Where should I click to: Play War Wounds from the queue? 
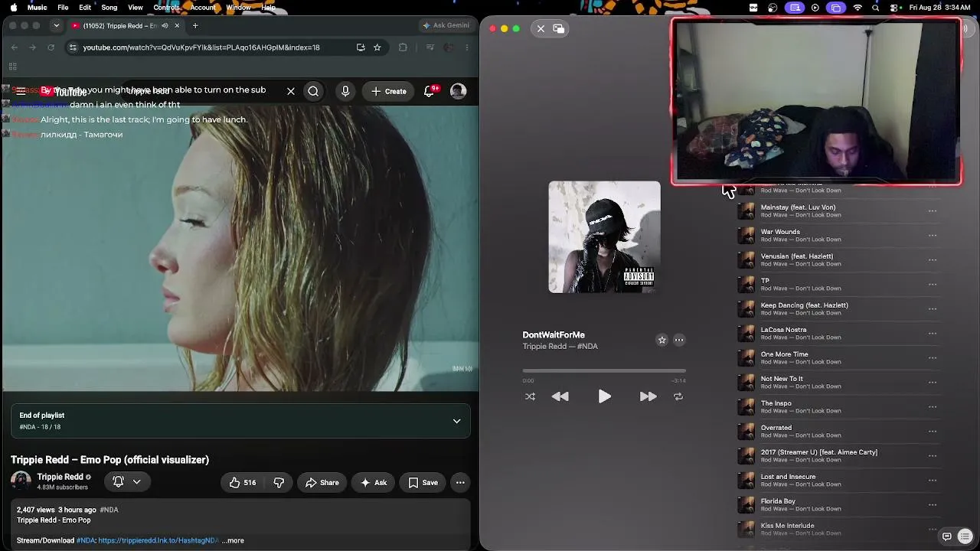click(838, 236)
